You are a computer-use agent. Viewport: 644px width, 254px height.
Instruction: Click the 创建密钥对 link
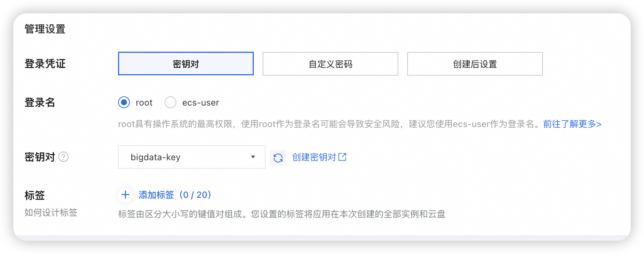314,157
